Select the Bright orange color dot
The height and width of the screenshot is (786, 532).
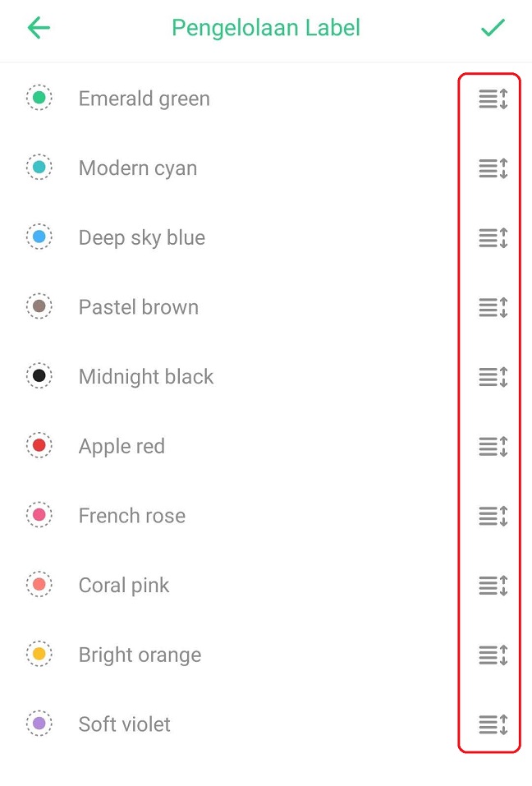point(39,654)
